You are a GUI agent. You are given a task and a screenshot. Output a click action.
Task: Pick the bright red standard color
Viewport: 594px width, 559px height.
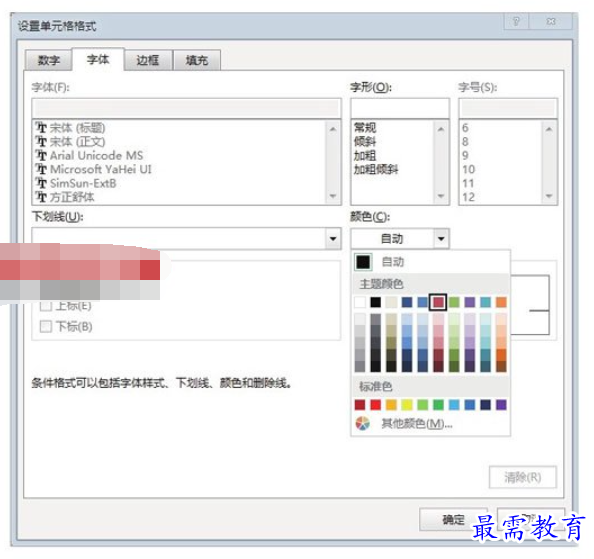point(375,405)
